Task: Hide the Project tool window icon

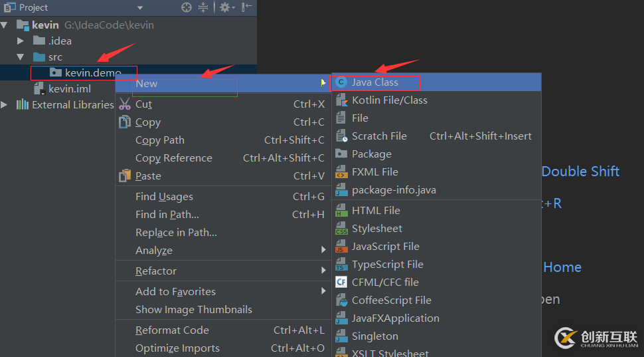Action: 246,7
